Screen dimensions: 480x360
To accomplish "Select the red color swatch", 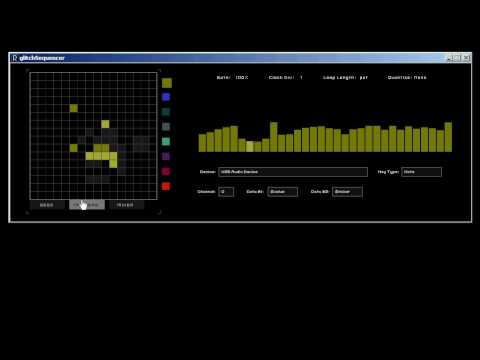I will [166, 186].
